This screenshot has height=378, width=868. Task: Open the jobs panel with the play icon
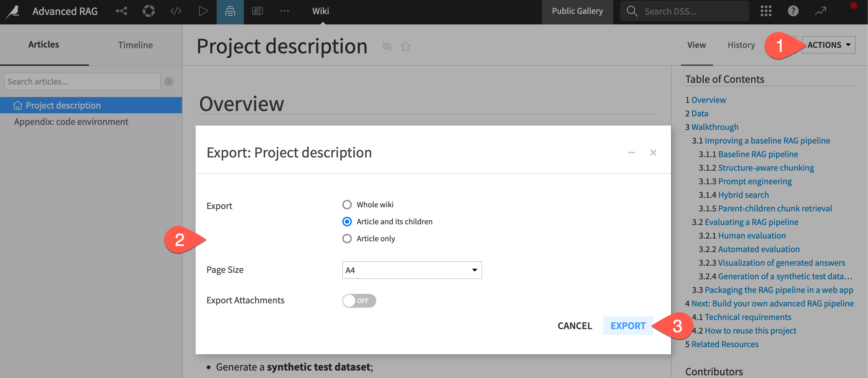pyautogui.click(x=203, y=11)
